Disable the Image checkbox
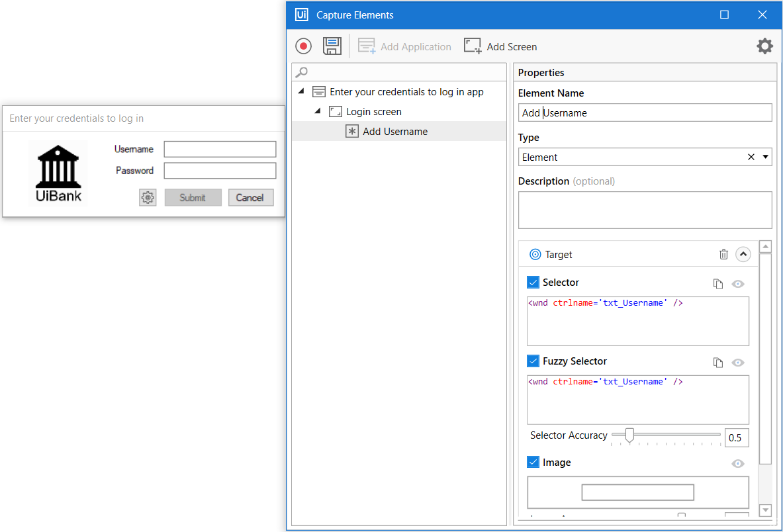This screenshot has height=532, width=783. tap(533, 463)
